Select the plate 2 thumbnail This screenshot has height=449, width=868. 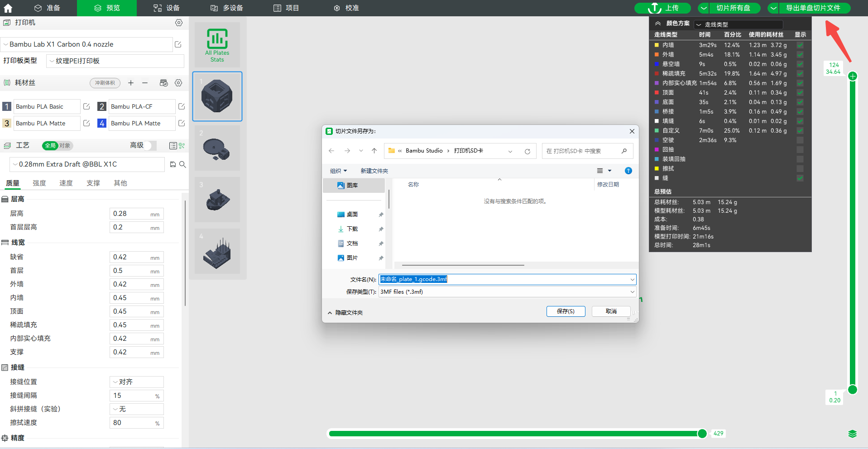(x=217, y=148)
